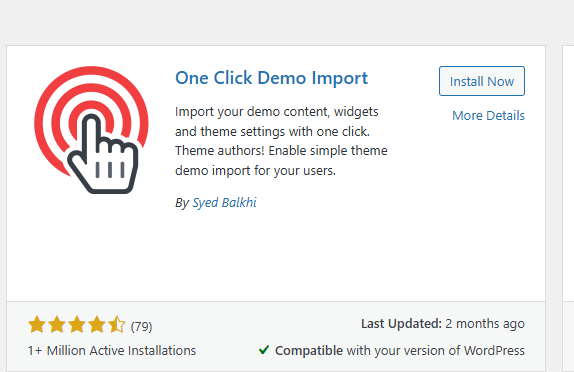This screenshot has width=574, height=372.
Task: Click the second gold rating star
Action: (x=57, y=325)
